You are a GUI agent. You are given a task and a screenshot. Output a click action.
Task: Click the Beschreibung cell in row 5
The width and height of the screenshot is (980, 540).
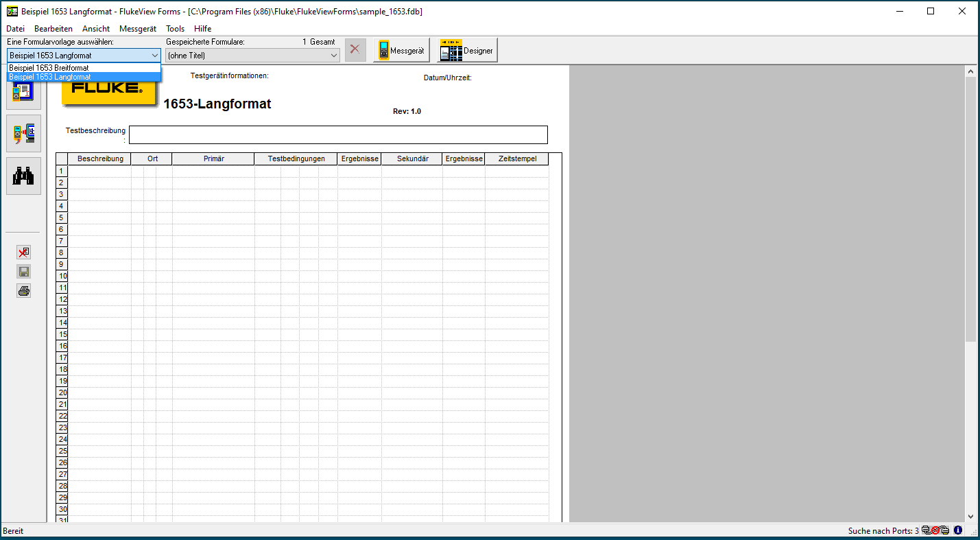pos(100,218)
